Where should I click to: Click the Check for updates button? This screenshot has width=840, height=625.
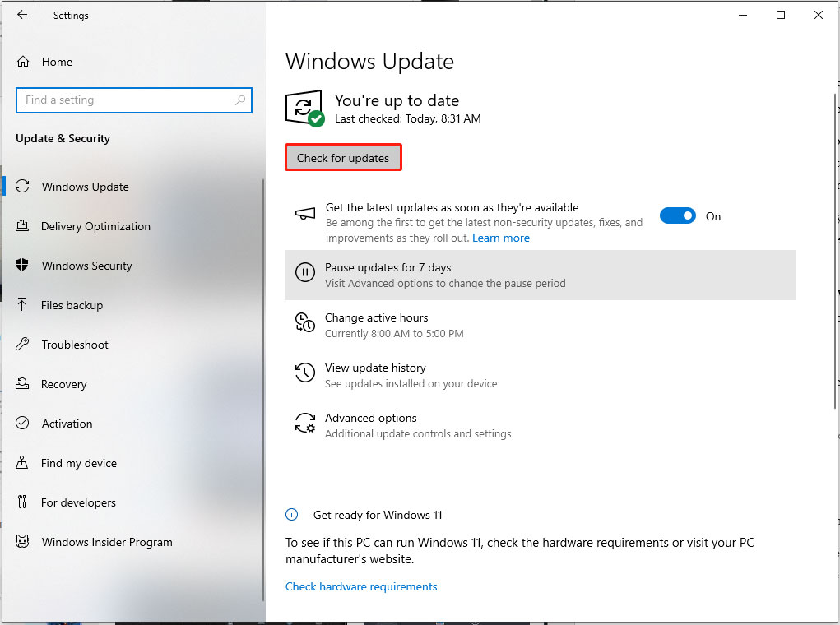coord(343,157)
